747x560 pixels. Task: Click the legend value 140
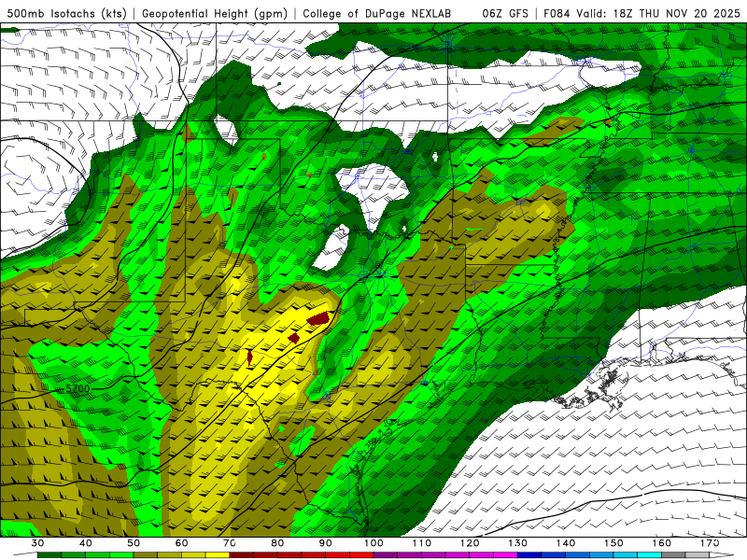[x=566, y=543]
